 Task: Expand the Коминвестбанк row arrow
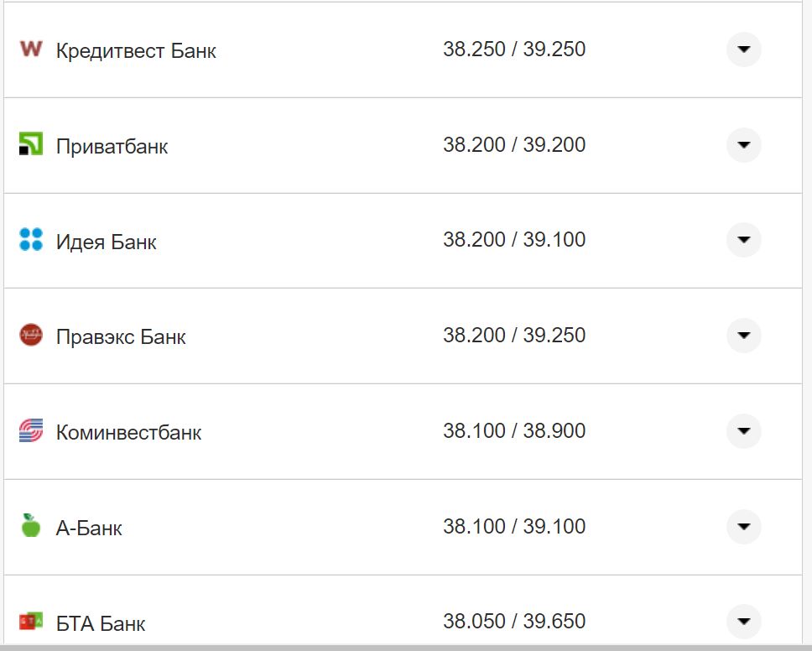[x=743, y=431]
